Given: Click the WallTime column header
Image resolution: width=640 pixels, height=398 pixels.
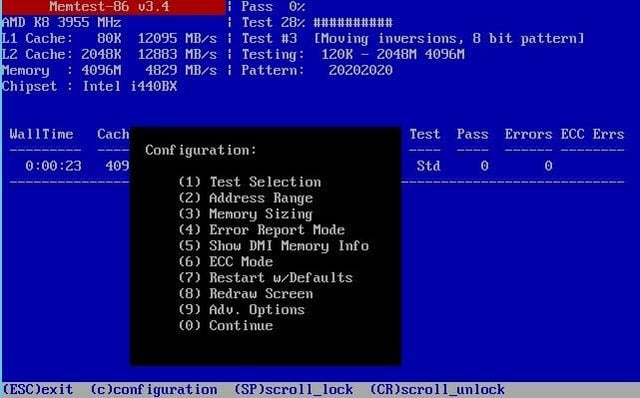Looking at the screenshot, I should point(41,134).
